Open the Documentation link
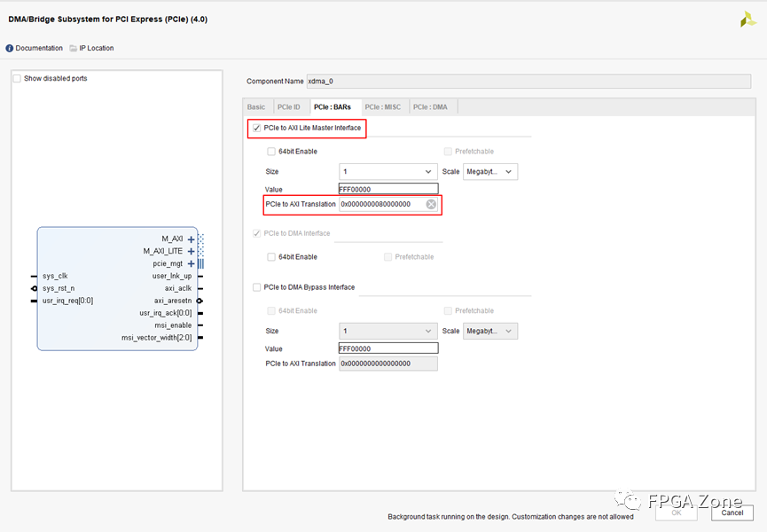 point(39,49)
